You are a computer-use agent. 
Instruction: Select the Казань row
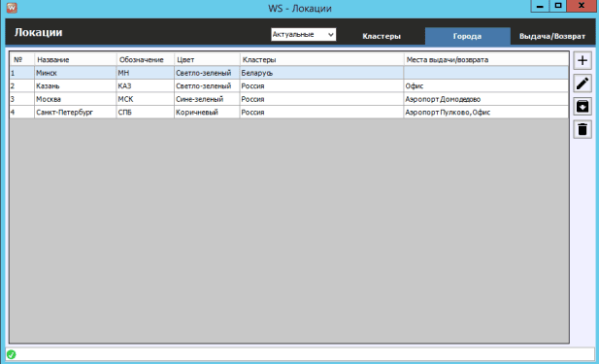click(x=288, y=86)
